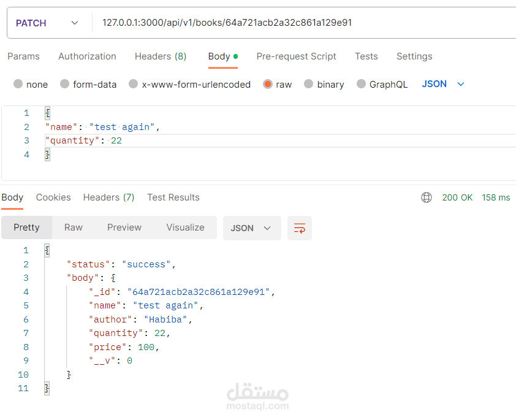Select the binary body radio button
516x420 pixels.
(x=308, y=84)
